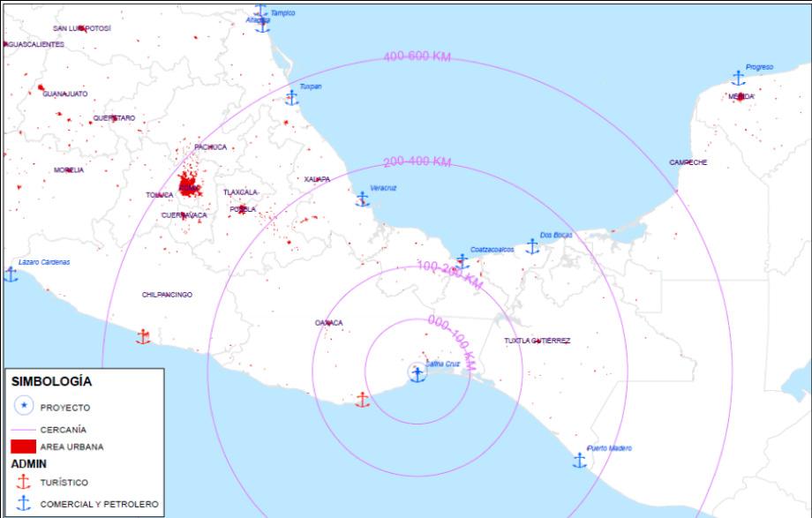
Task: Click the TOLUCA city label
Action: pyautogui.click(x=160, y=195)
